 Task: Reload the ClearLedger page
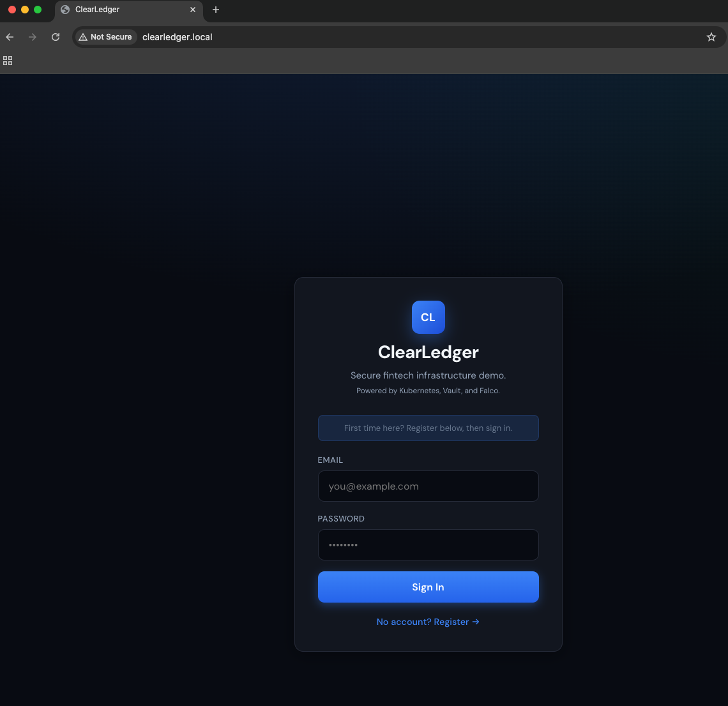(x=56, y=37)
